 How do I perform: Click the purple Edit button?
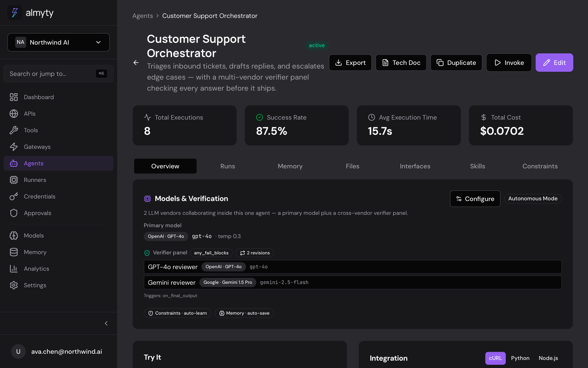[x=554, y=63]
